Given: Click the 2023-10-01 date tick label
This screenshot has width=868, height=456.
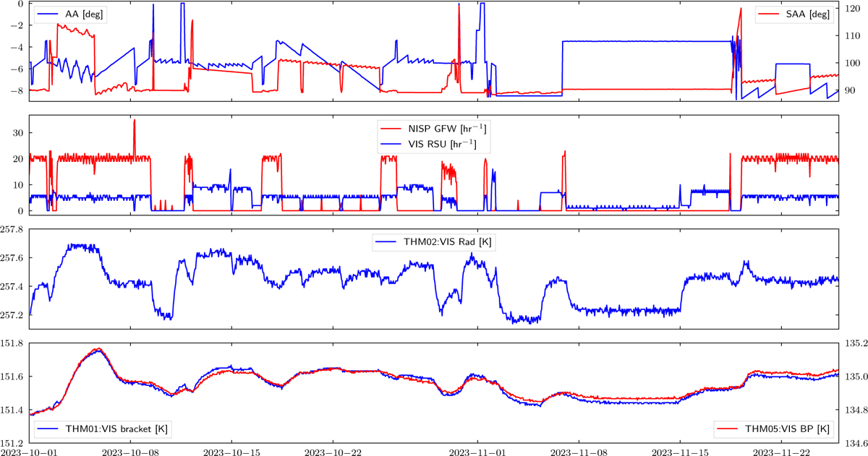Looking at the screenshot, I should tap(28, 450).
